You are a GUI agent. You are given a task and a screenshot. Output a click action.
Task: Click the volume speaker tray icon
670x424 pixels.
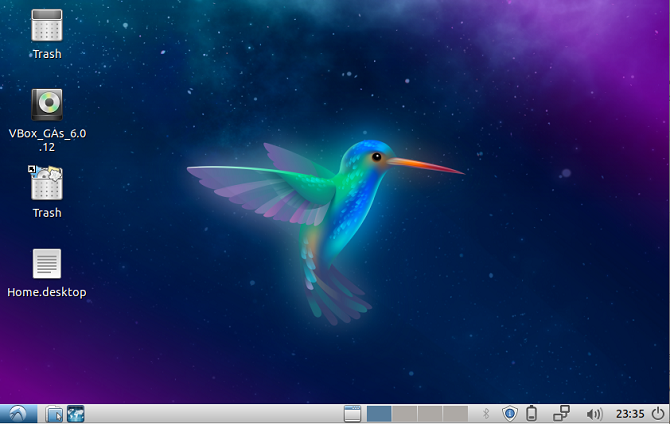coord(594,414)
